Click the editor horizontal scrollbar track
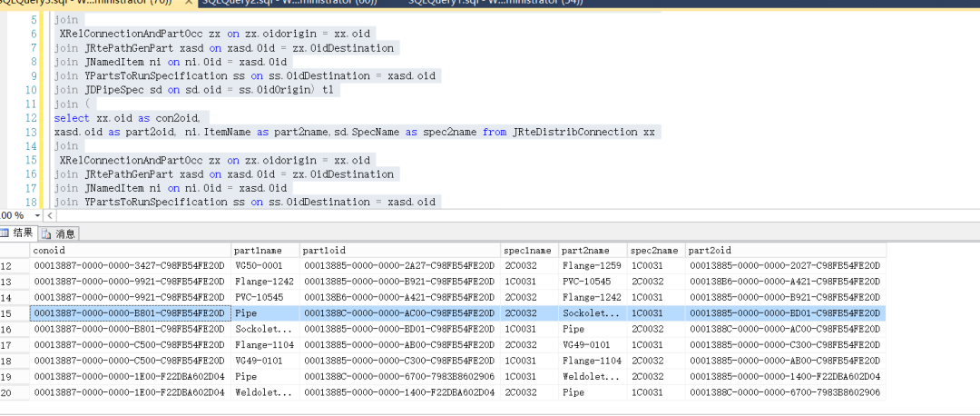Screen dimensions: 980x416 pos(517,215)
